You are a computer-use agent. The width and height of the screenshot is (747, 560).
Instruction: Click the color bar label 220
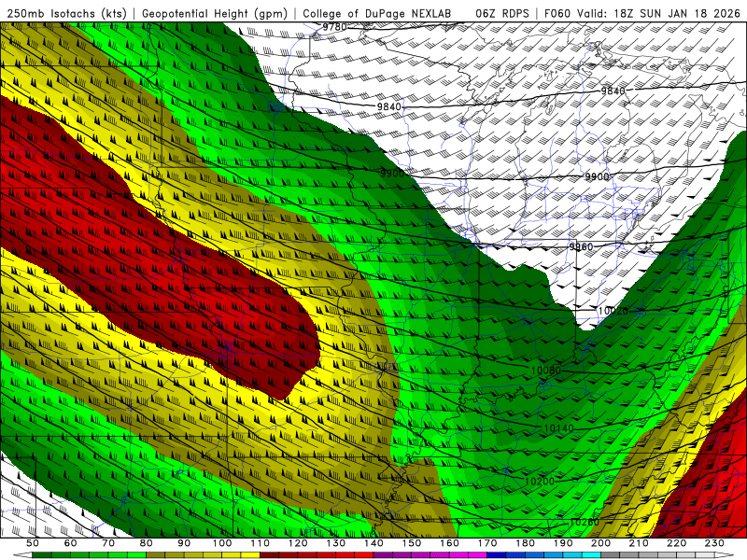pos(676,543)
